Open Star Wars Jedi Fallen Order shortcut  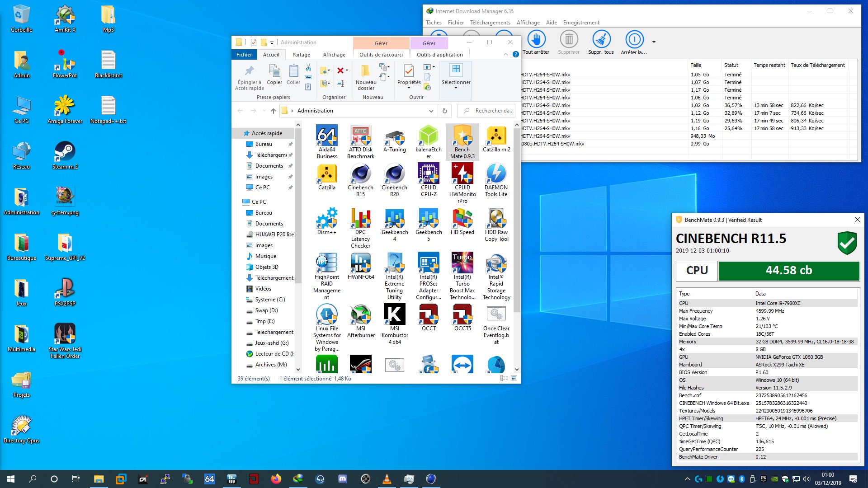65,341
